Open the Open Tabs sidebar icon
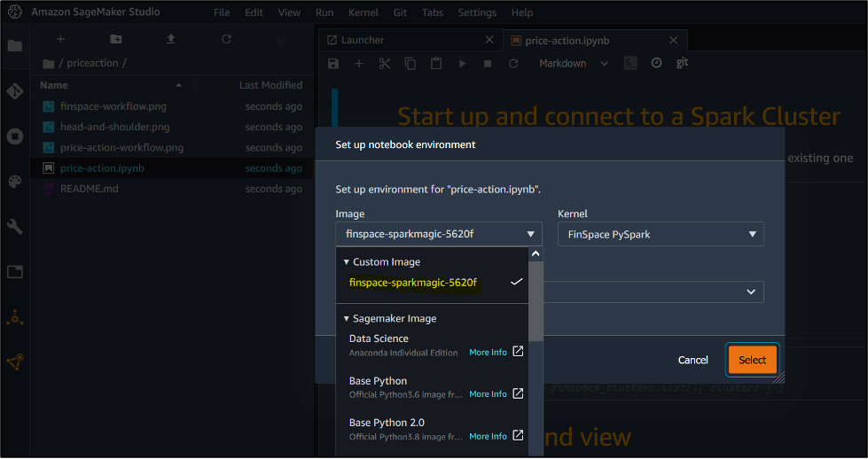The image size is (868, 459). 15,271
